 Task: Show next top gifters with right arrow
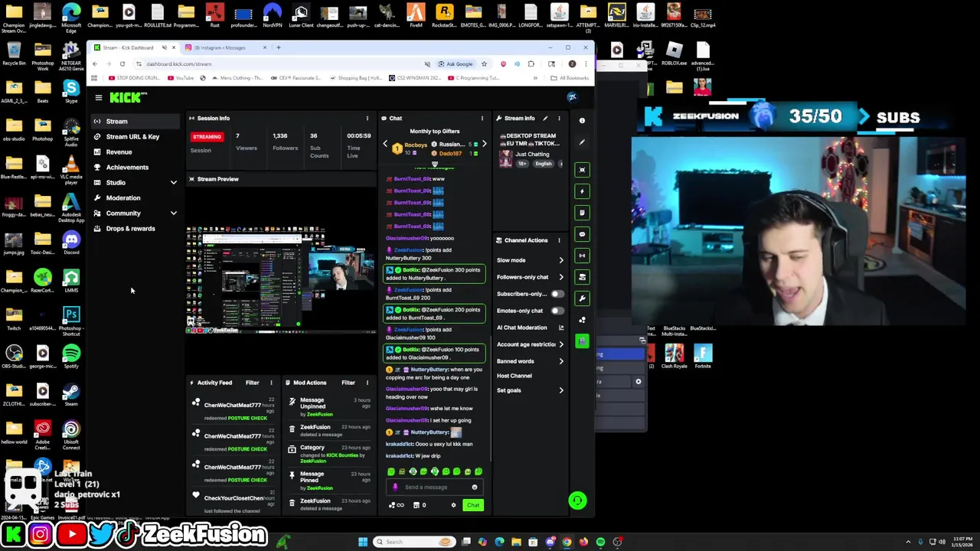(484, 144)
